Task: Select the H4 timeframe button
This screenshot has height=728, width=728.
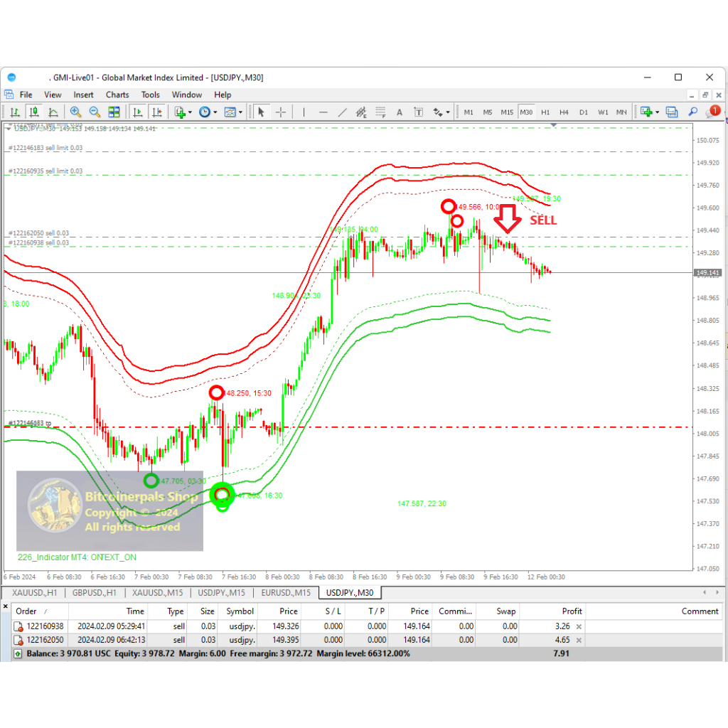Action: (x=564, y=112)
